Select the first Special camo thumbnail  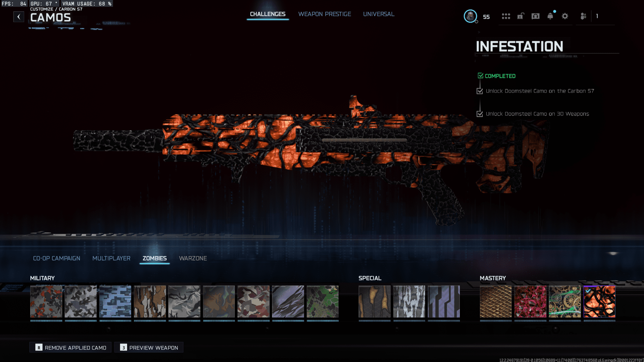click(x=374, y=302)
